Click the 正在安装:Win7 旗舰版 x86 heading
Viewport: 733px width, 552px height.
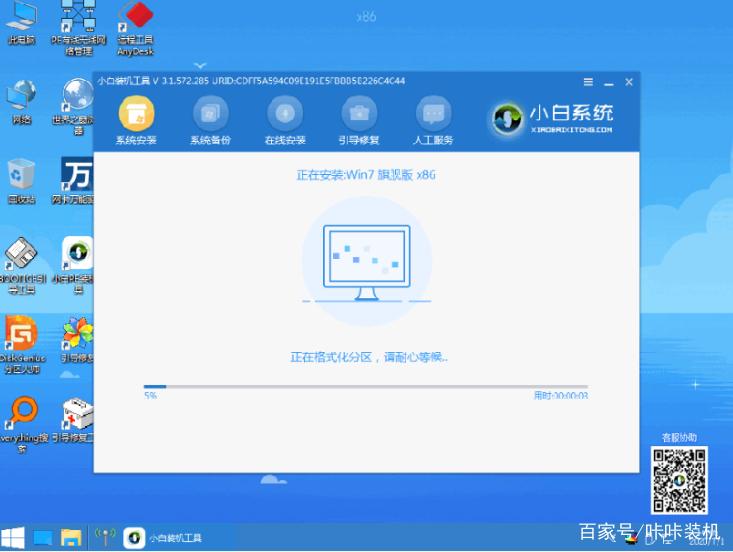click(366, 175)
